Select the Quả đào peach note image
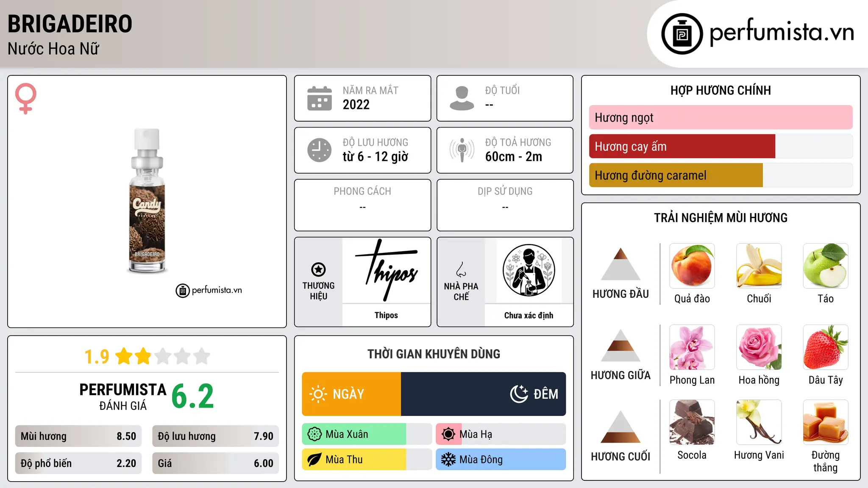This screenshot has width=868, height=488. click(x=692, y=266)
